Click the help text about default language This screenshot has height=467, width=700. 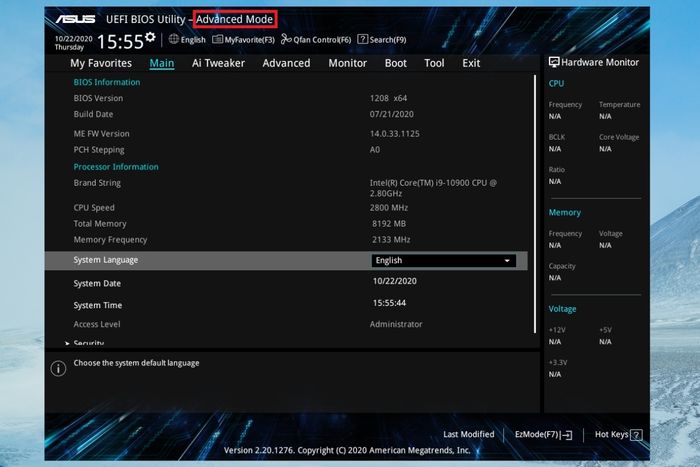tap(136, 363)
